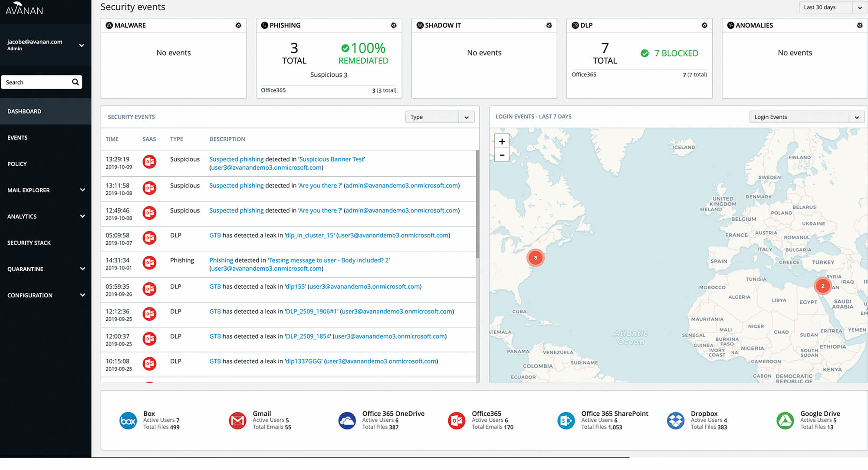Click the Dropbox application icon
This screenshot has height=470, width=868.
(675, 421)
